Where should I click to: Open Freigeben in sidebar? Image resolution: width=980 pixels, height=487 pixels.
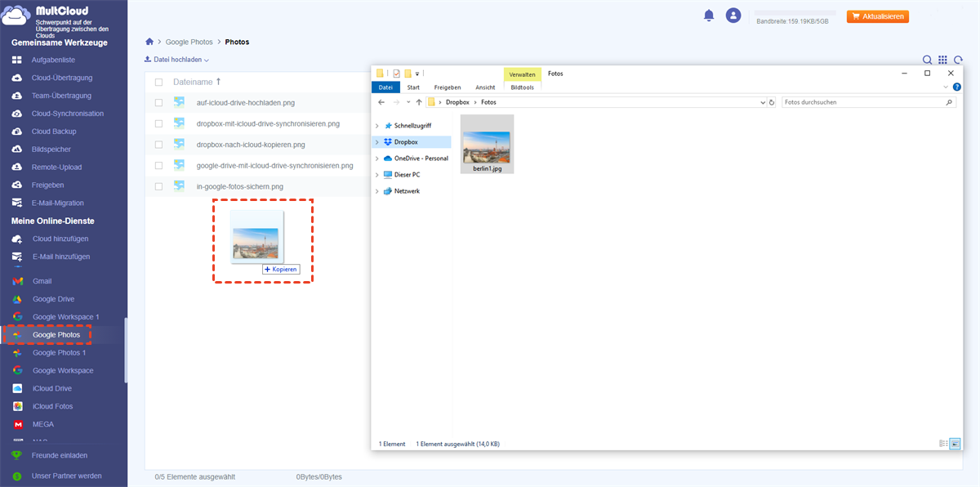point(47,185)
